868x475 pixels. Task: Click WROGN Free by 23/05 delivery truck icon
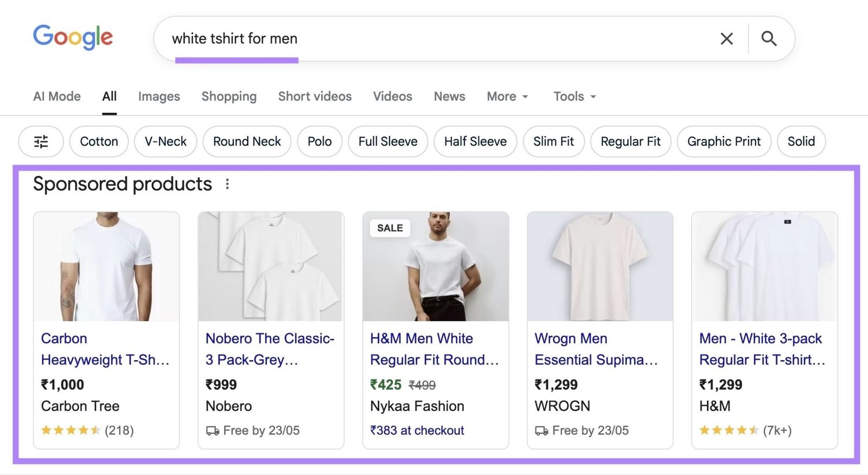(541, 431)
